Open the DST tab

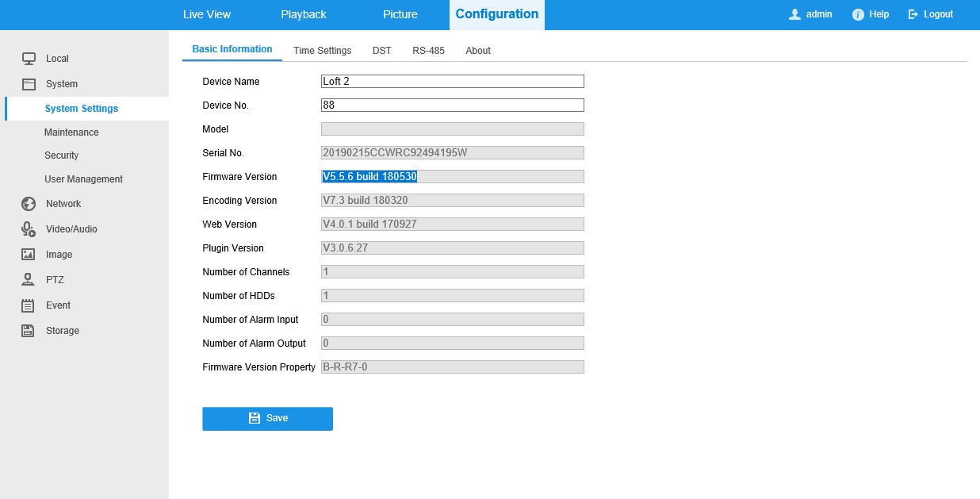[381, 51]
